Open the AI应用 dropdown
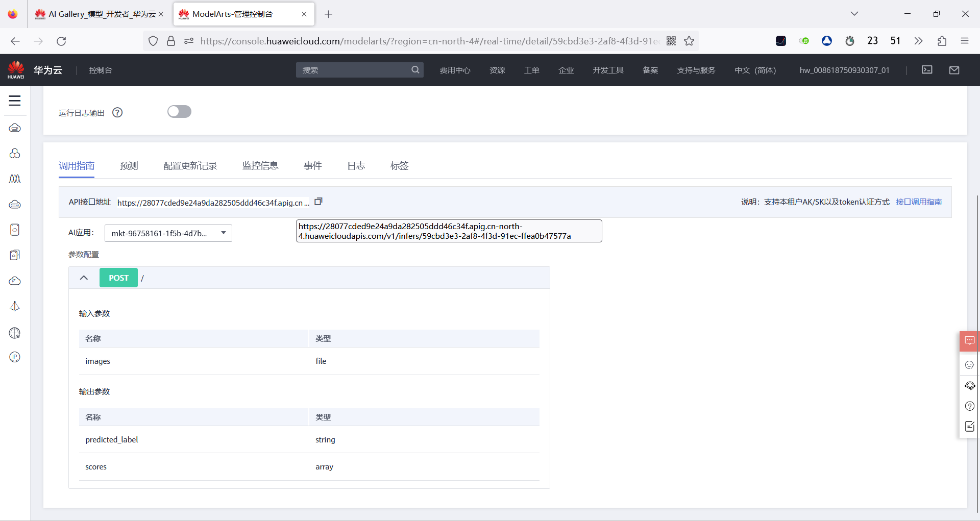The width and height of the screenshot is (980, 521). [168, 233]
